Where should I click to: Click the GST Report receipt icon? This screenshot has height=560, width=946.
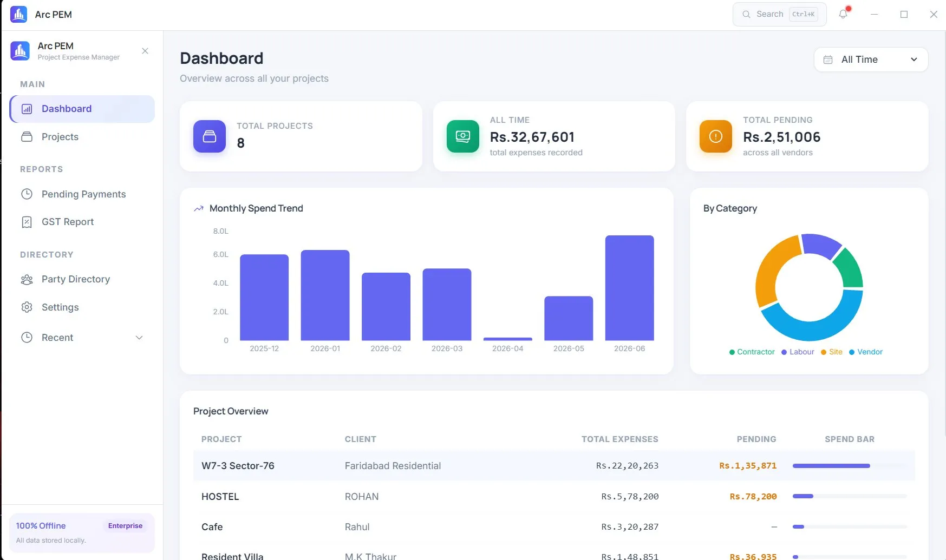point(27,222)
